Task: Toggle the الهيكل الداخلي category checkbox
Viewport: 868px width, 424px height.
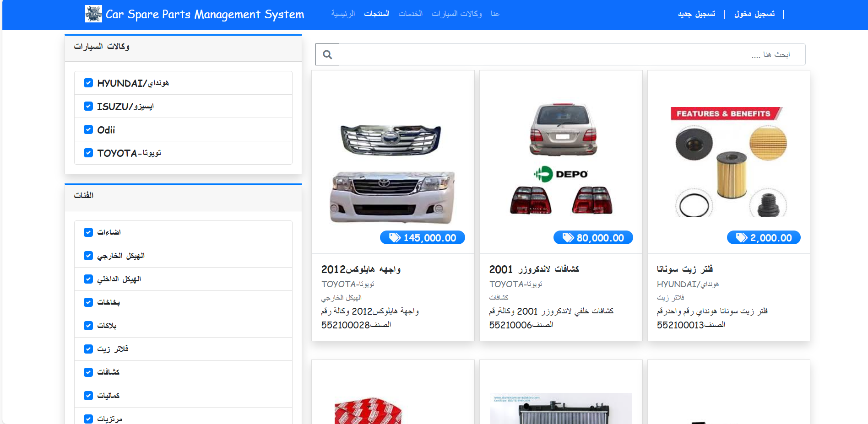Action: pos(88,279)
